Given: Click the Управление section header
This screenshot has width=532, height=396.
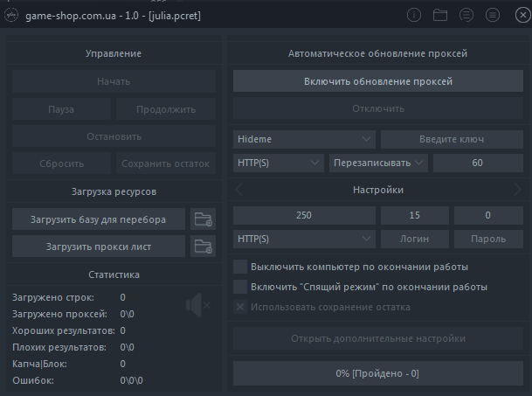Looking at the screenshot, I should [x=114, y=53].
